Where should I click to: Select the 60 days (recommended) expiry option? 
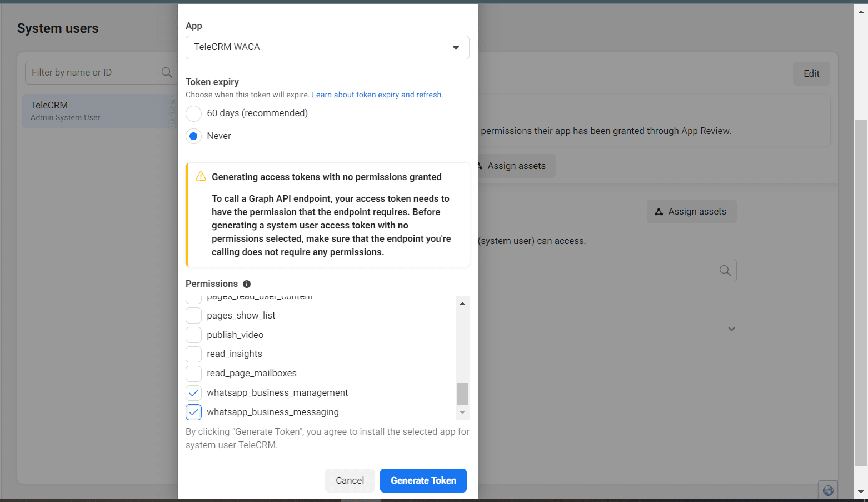(x=193, y=113)
